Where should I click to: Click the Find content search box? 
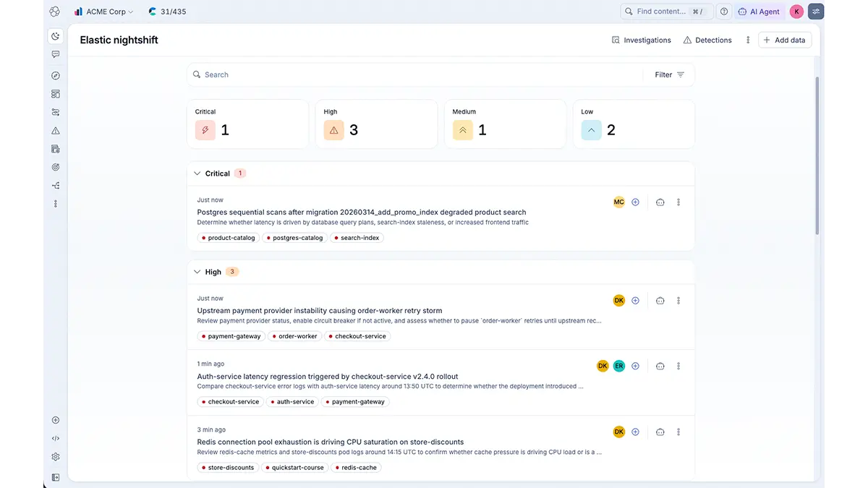(x=666, y=12)
